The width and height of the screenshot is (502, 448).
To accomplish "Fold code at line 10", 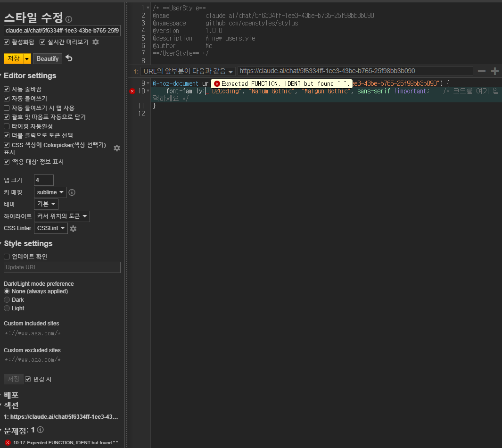I will pyautogui.click(x=148, y=91).
